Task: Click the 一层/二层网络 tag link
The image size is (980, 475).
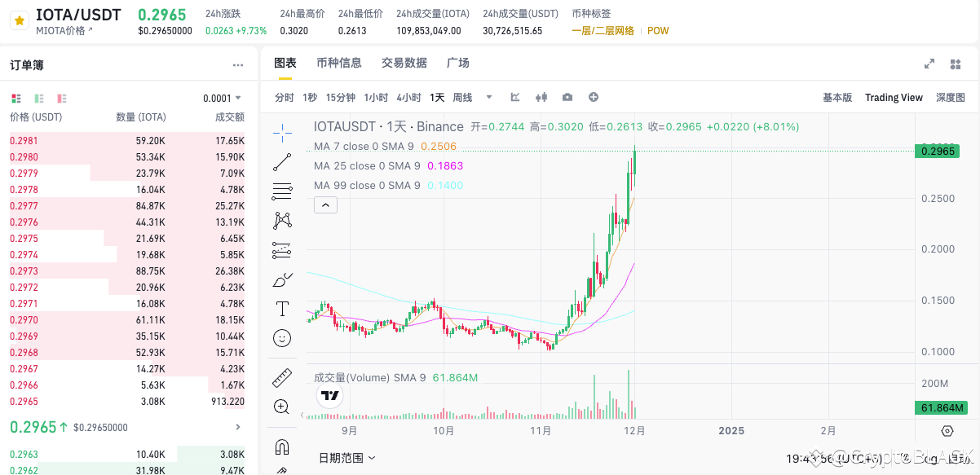Action: pyautogui.click(x=603, y=30)
